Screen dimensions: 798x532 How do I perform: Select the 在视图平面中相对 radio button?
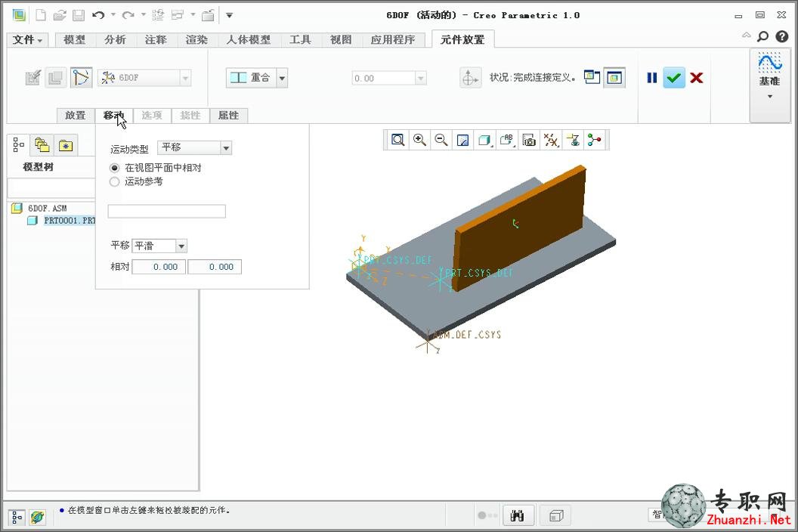click(x=115, y=168)
